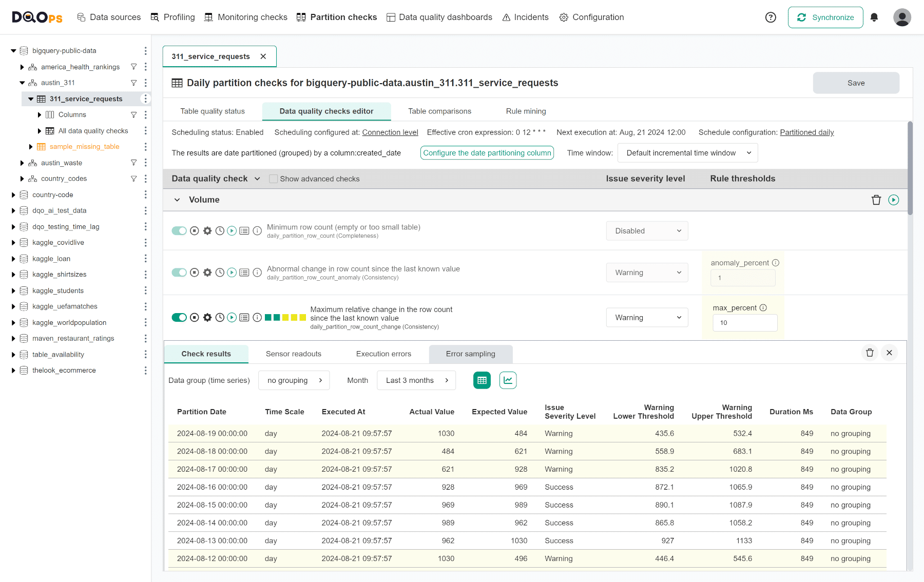924x582 pixels.
Task: Show info for Minimum row count check
Action: tap(257, 231)
